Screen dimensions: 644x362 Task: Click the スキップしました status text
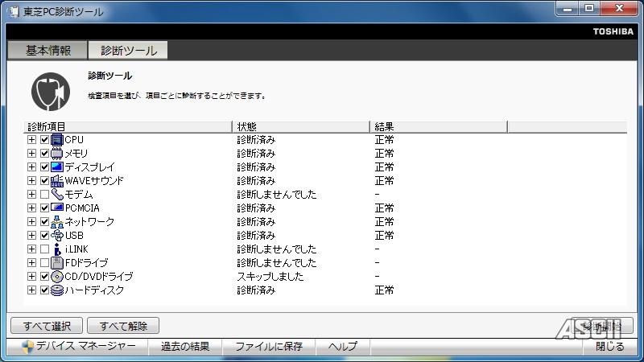pyautogui.click(x=270, y=277)
